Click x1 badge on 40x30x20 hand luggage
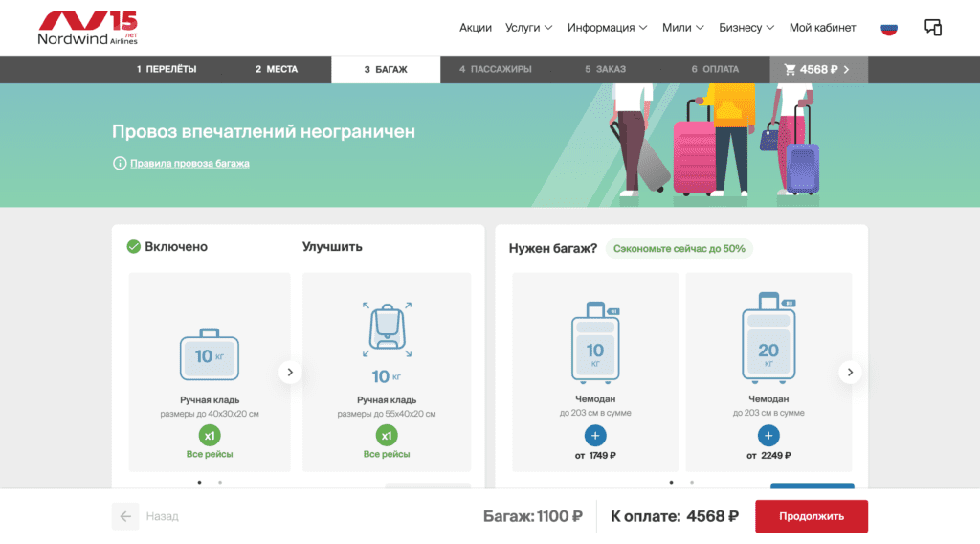The height and width of the screenshot is (544, 980). point(210,435)
